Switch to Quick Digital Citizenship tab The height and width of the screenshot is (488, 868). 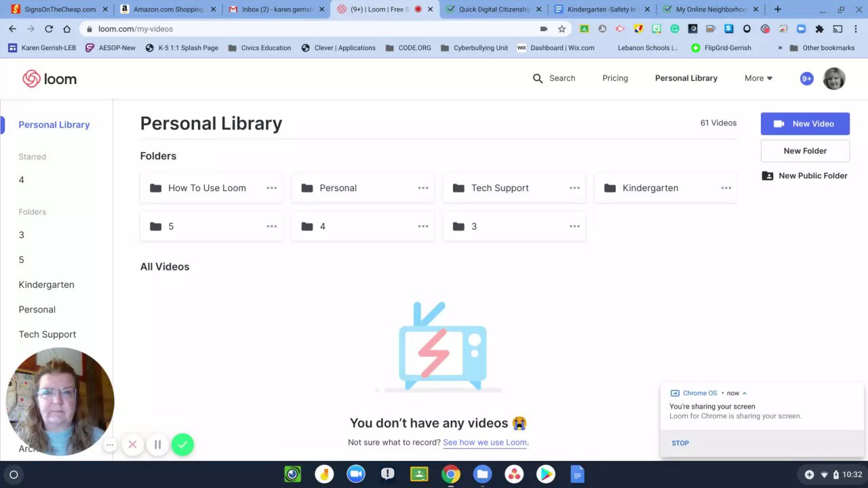[494, 9]
